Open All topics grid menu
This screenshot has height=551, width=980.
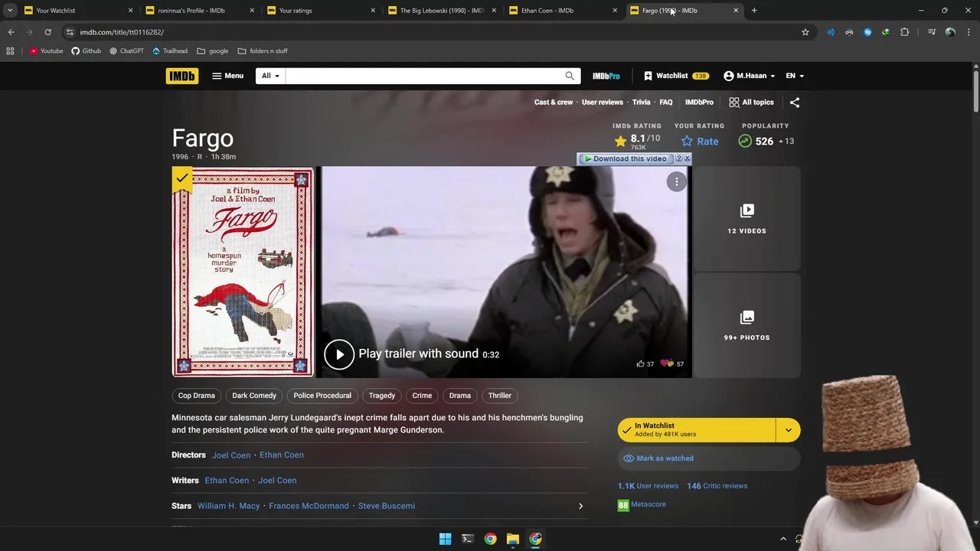point(751,102)
